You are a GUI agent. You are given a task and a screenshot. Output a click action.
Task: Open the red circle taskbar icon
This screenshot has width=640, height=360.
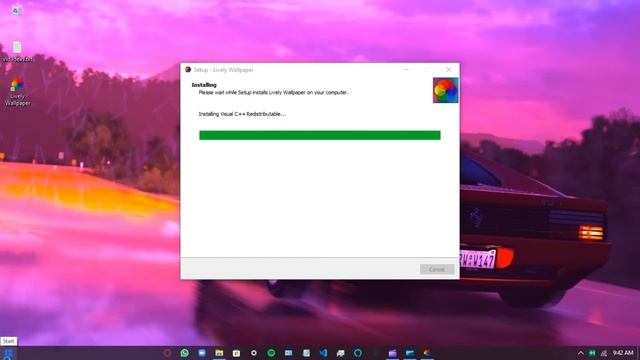point(167,353)
